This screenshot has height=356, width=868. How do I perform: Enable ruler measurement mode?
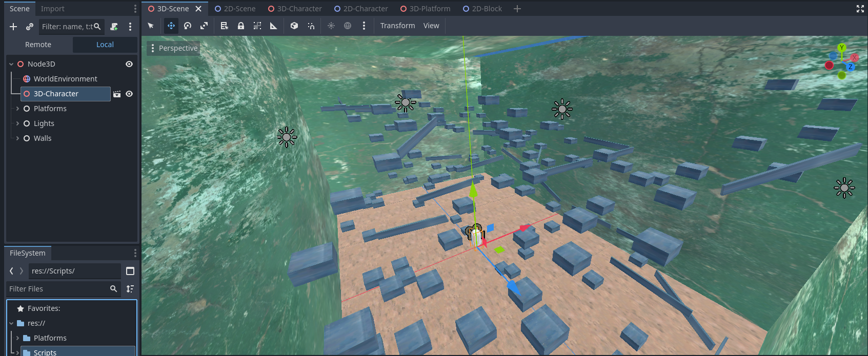point(274,26)
